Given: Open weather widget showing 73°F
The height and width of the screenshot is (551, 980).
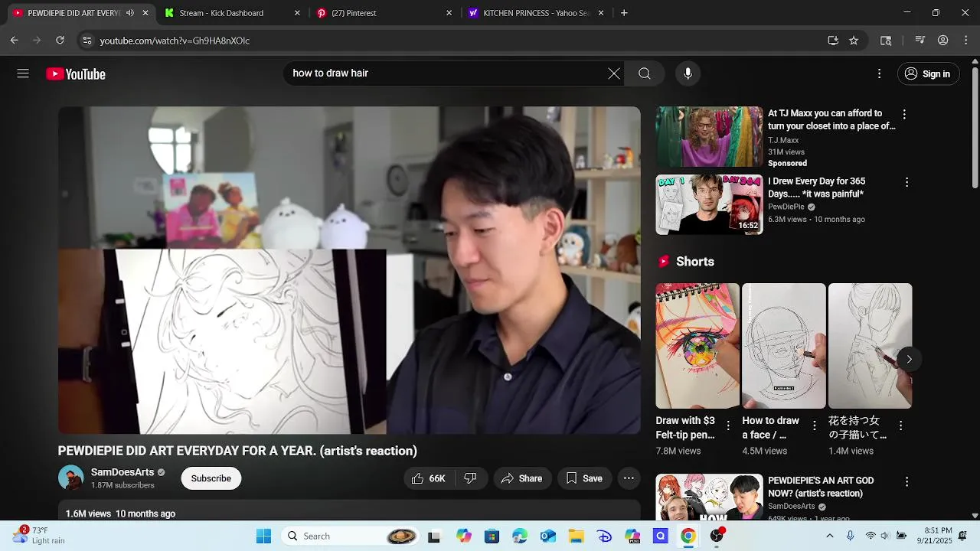Looking at the screenshot, I should coord(38,535).
